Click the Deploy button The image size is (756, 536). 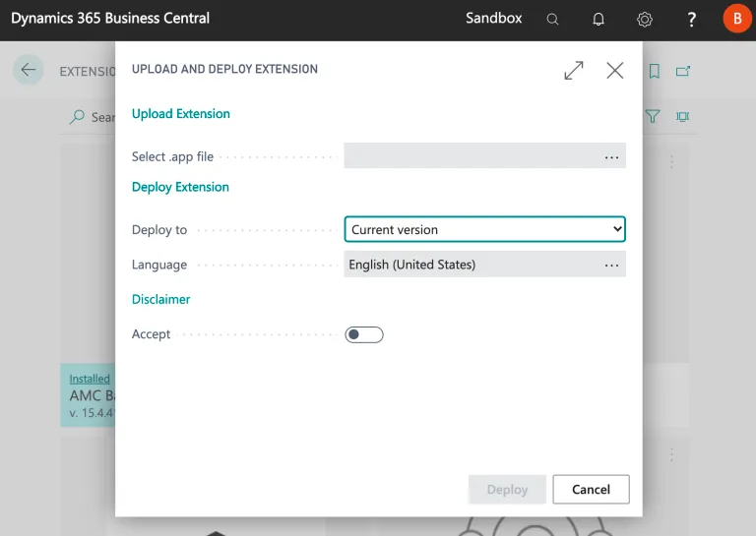pyautogui.click(x=507, y=490)
